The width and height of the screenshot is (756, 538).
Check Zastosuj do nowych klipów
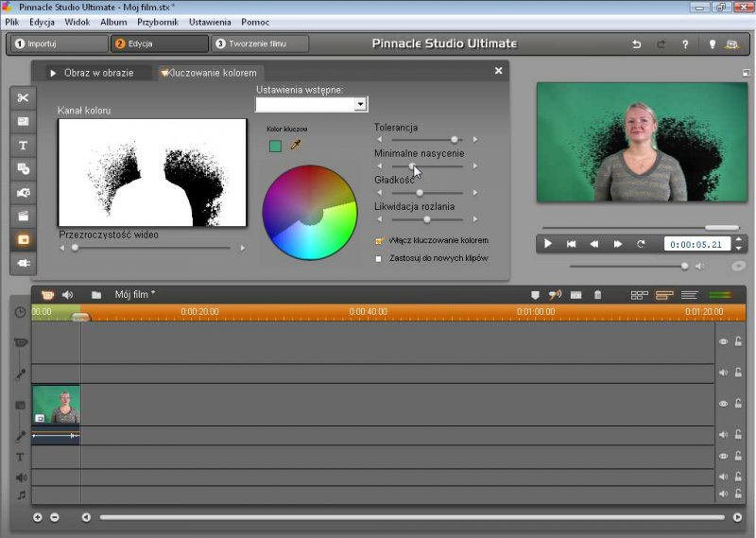(x=379, y=259)
